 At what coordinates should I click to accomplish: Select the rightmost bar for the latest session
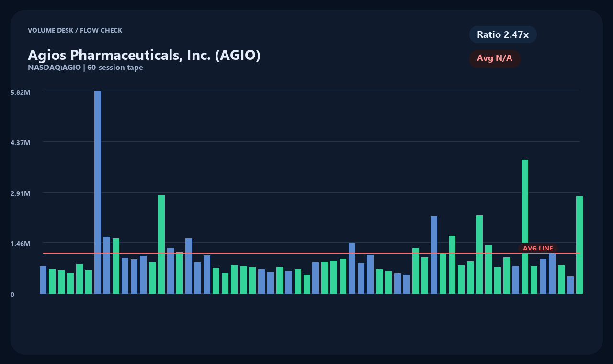(x=579, y=245)
